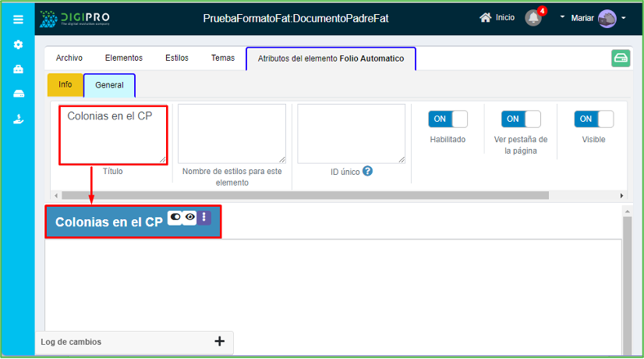Click the settings gear sidebar icon
The image size is (644, 359).
click(18, 45)
